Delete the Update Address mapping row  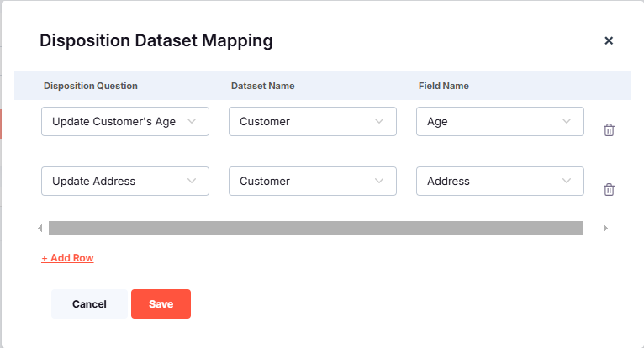610,189
